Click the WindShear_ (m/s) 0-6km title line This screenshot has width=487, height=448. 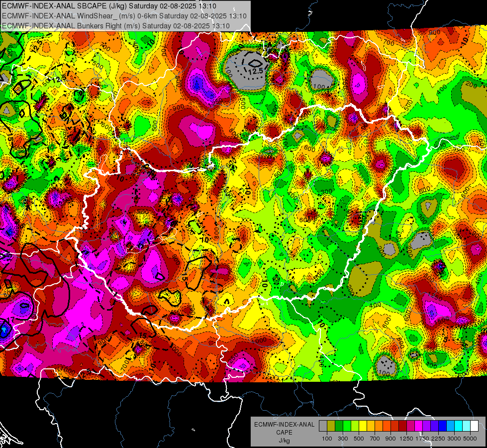pyautogui.click(x=124, y=16)
